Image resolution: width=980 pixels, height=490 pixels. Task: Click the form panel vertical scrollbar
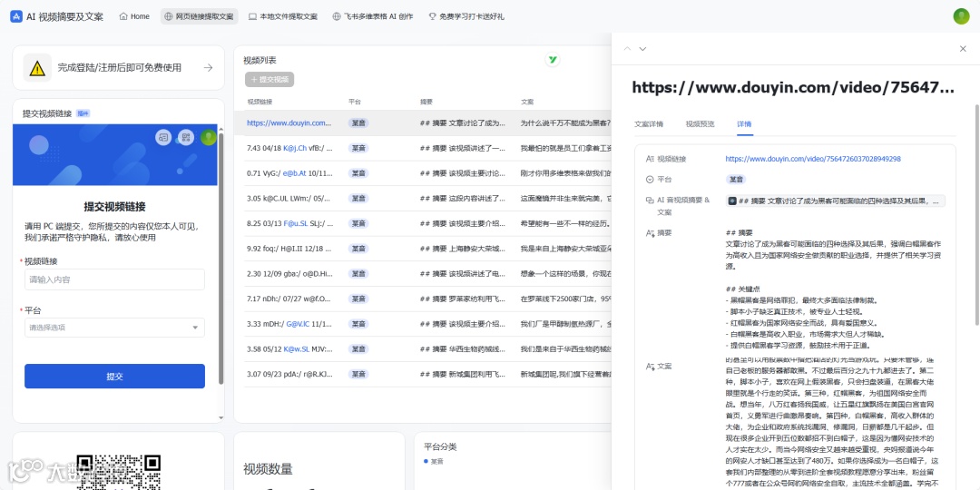220,258
